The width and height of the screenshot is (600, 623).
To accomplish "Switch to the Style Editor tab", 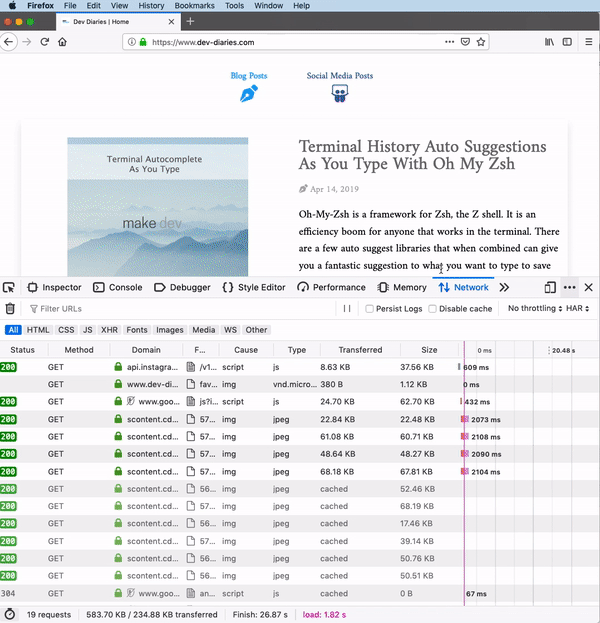I will pyautogui.click(x=254, y=287).
